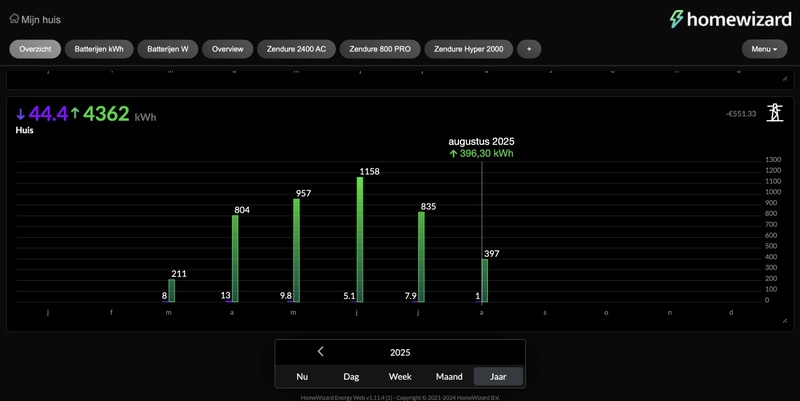Open the Zendure 800 PRO tab
Image resolution: width=800 pixels, height=401 pixels.
(x=380, y=49)
